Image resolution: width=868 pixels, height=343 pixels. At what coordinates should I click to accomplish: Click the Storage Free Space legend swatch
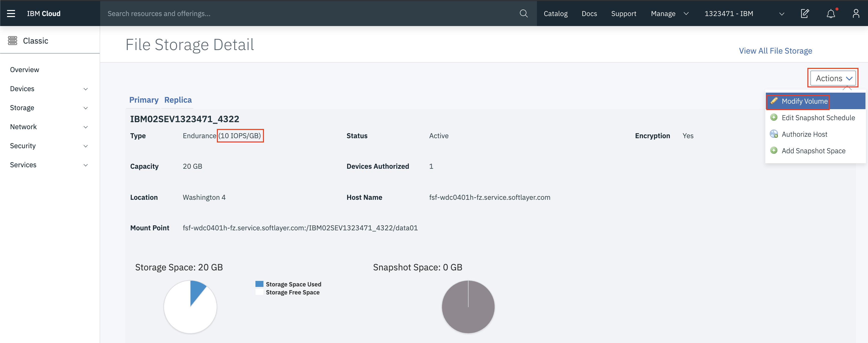click(x=259, y=292)
